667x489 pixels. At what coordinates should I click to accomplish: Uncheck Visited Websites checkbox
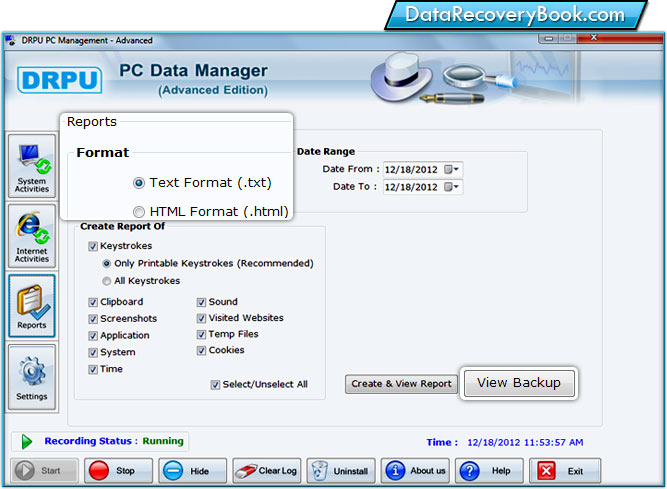tap(201, 318)
